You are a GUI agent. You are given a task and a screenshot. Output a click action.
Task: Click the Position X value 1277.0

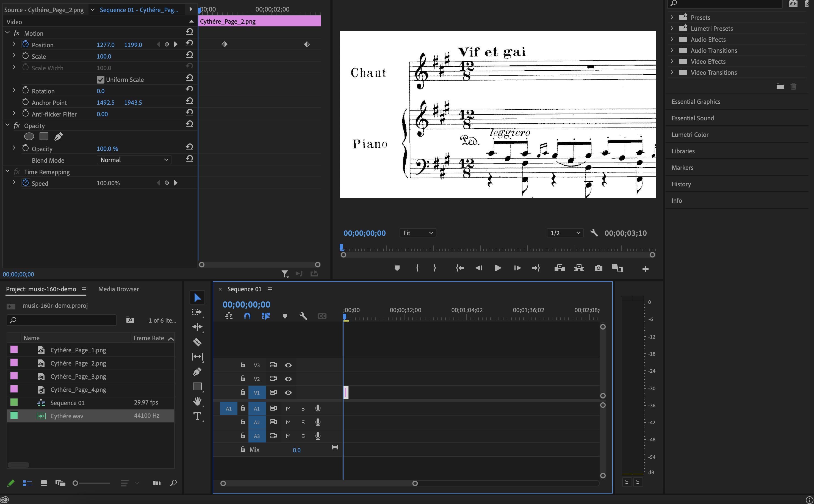click(x=105, y=45)
